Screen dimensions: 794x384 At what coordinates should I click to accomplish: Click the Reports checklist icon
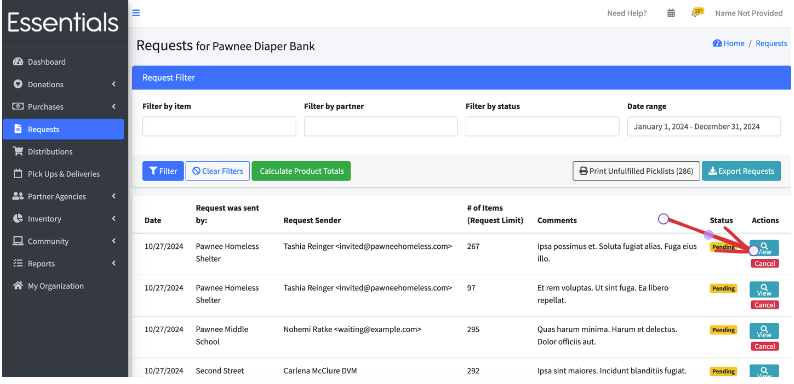pyautogui.click(x=18, y=263)
